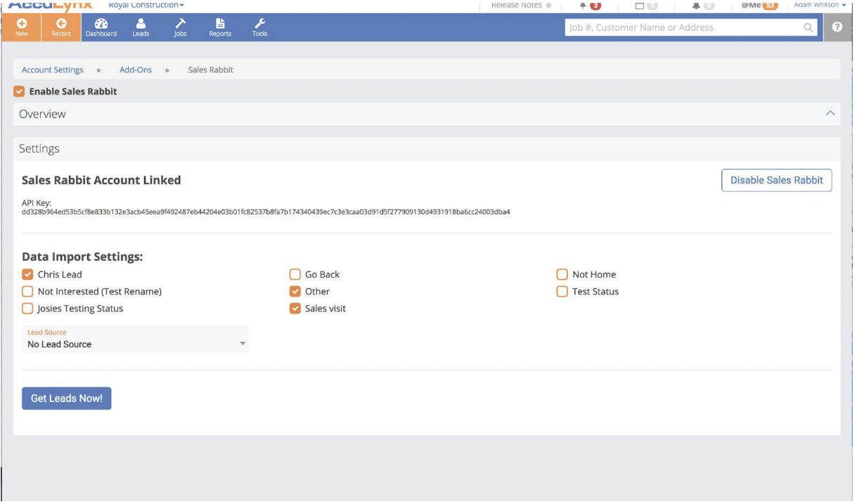Check the Go Back checkbox
Image resolution: width=855 pixels, height=504 pixels.
click(x=295, y=274)
